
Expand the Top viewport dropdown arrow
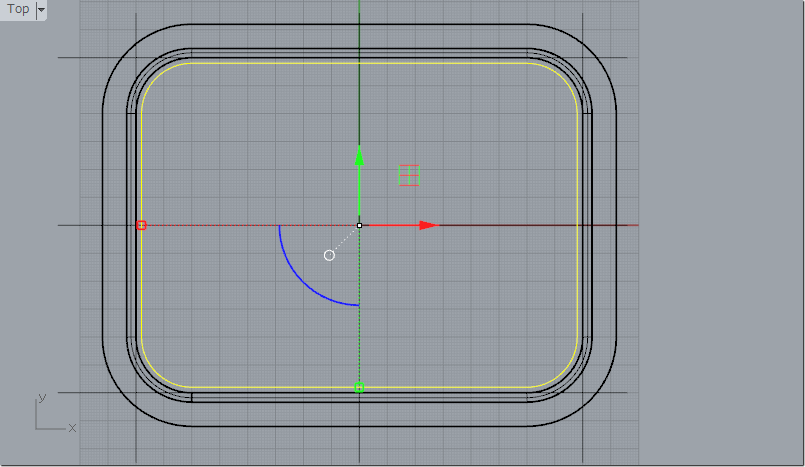click(41, 9)
